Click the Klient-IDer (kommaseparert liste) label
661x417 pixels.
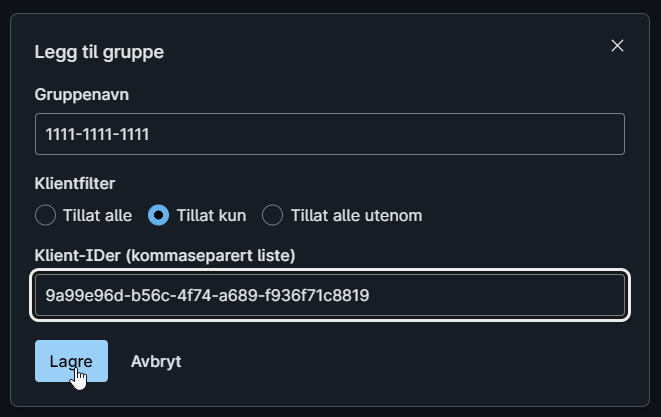(164, 255)
